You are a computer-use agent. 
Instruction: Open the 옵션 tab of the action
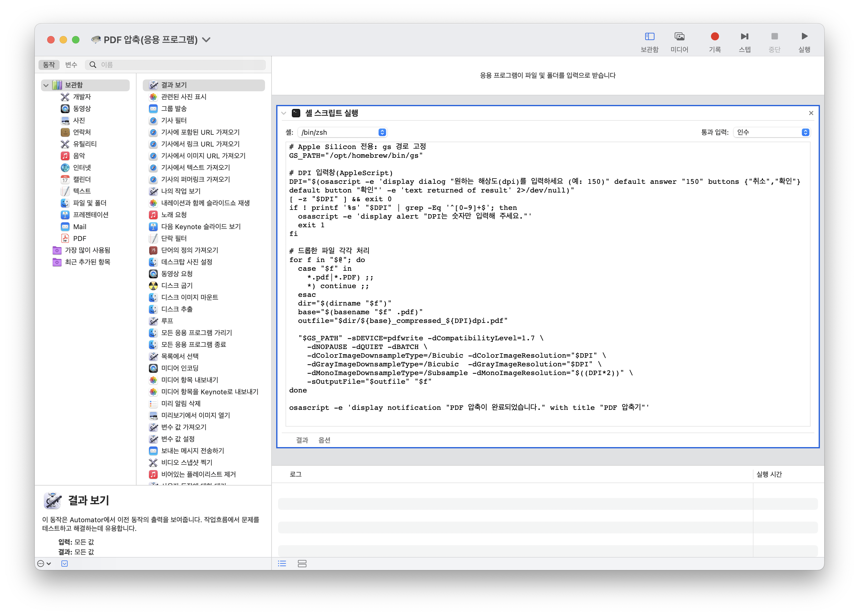(x=324, y=440)
